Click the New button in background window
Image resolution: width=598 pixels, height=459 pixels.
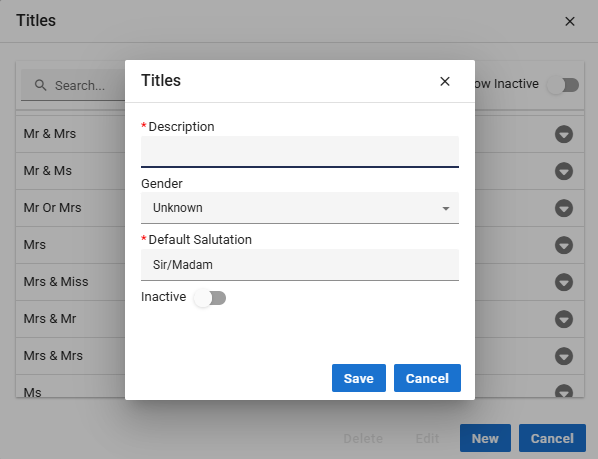click(485, 438)
